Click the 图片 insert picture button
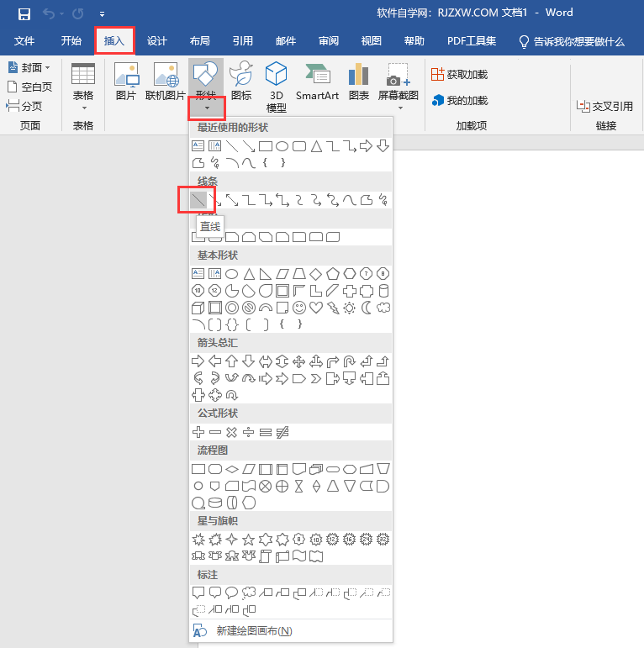The image size is (644, 648). tap(126, 82)
